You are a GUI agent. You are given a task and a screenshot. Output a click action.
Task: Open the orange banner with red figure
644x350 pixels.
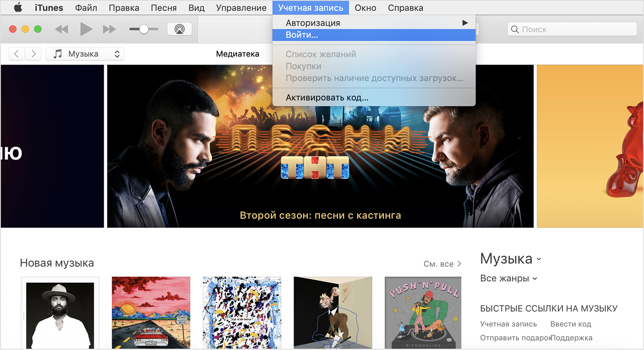(x=590, y=146)
